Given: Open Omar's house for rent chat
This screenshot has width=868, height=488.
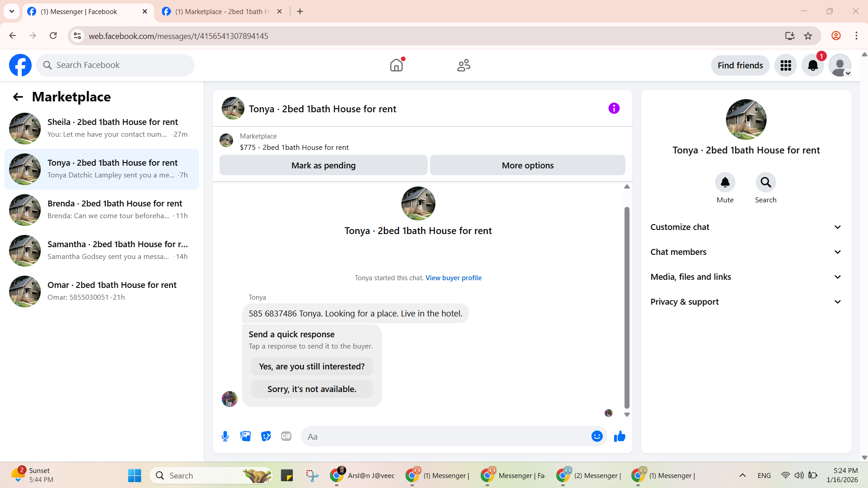Looking at the screenshot, I should click(102, 292).
